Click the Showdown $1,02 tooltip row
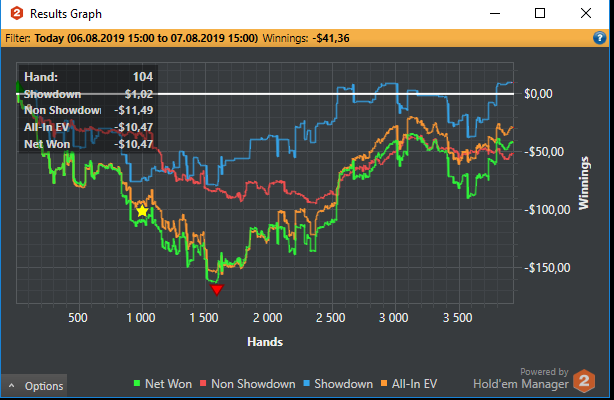Viewport: 614px width, 400px height. point(88,94)
